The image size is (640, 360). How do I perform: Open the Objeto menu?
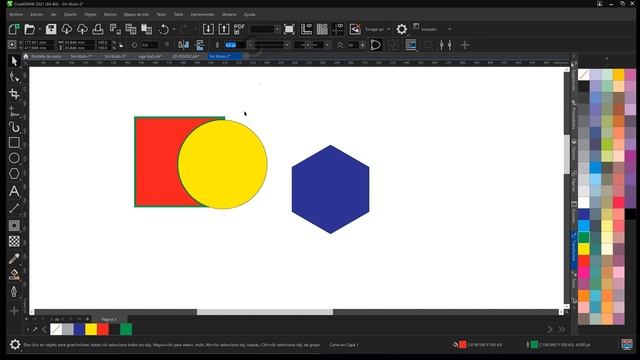90,14
